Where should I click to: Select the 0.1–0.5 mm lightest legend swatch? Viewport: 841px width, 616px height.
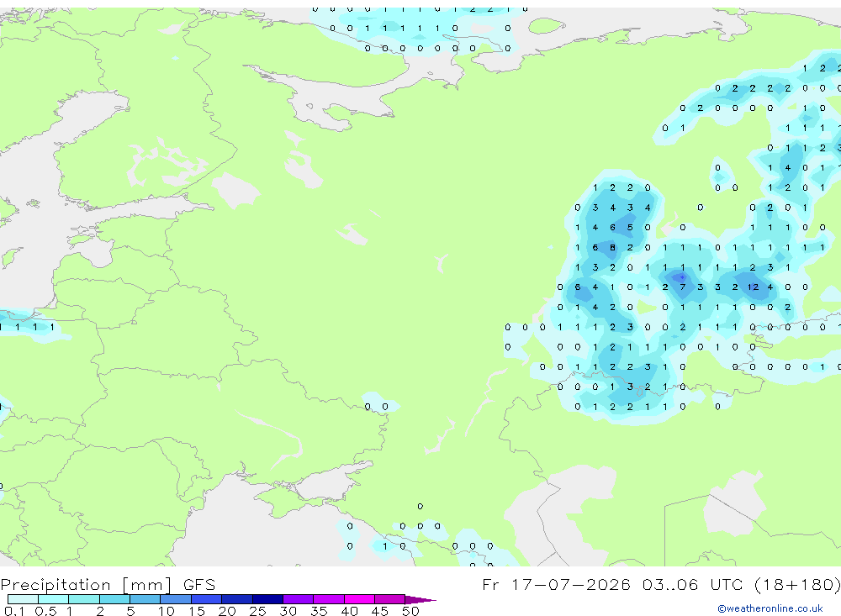click(23, 599)
